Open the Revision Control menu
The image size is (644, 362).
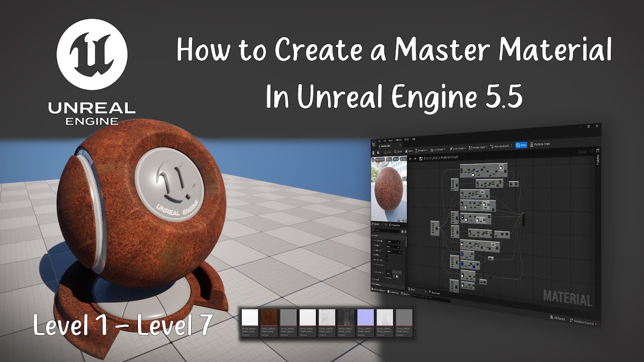click(583, 322)
